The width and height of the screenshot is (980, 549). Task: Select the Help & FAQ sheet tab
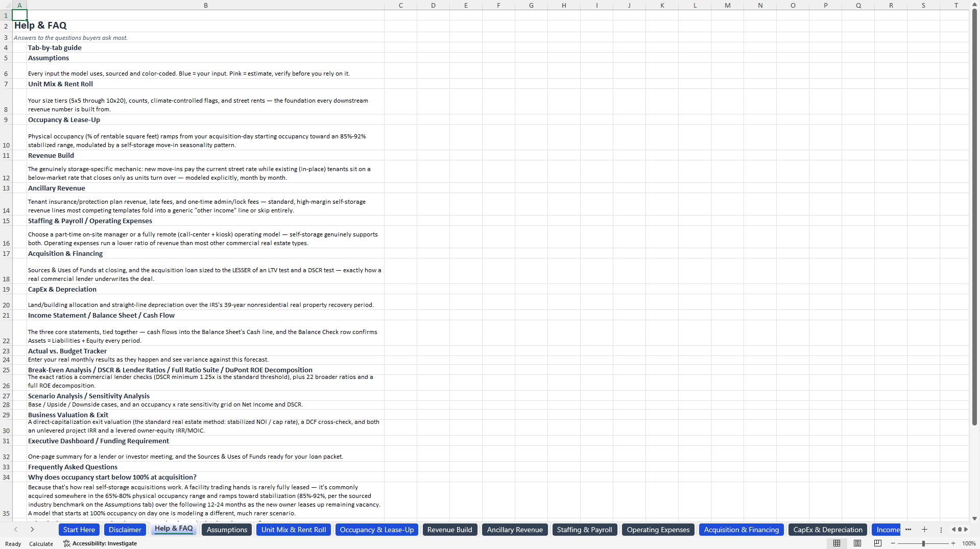click(174, 529)
